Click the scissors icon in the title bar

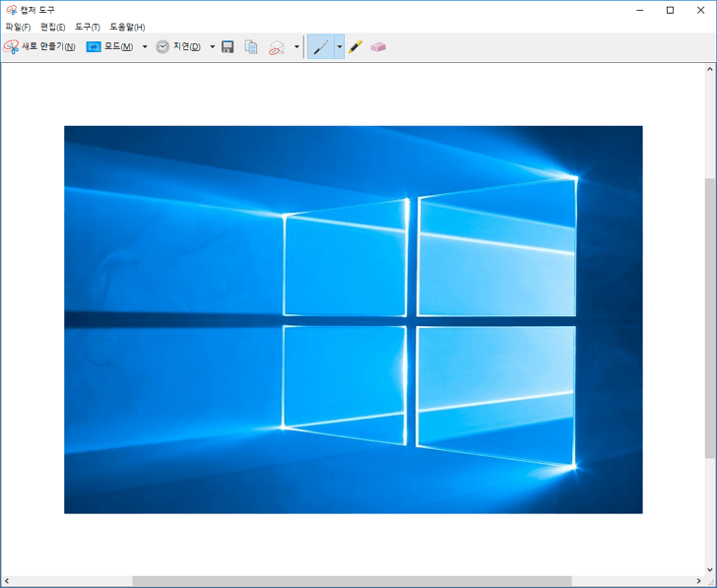[12, 10]
